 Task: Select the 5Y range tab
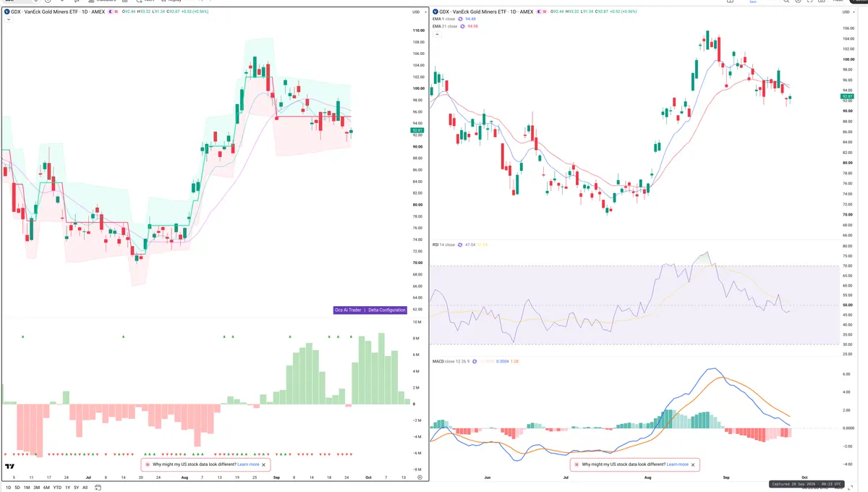coord(77,488)
